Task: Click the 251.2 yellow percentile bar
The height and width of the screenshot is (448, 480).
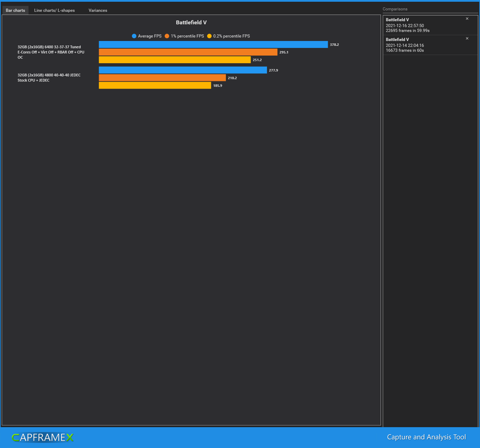Action: (175, 60)
